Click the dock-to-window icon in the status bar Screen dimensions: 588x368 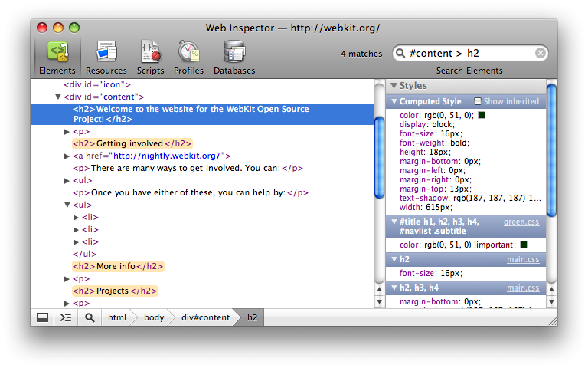(42, 317)
